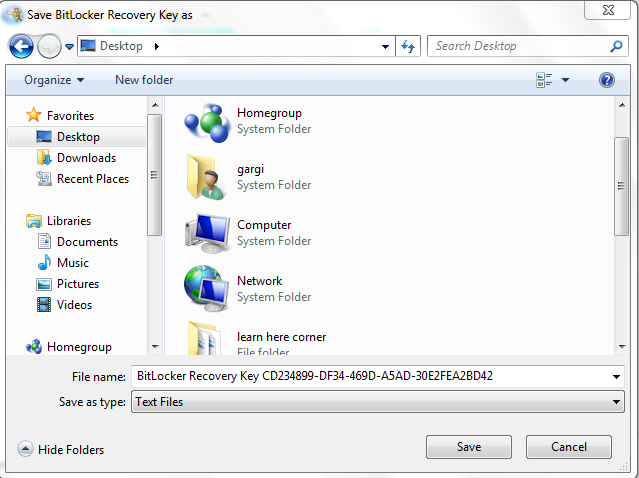The height and width of the screenshot is (478, 639).
Task: Open the Music library
Action: [x=73, y=263]
